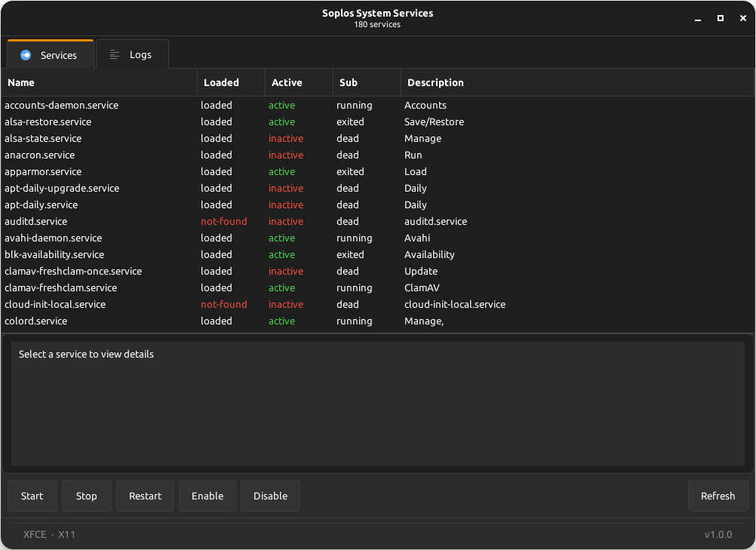Select blk-availability.service row
The image size is (756, 550).
click(377, 254)
